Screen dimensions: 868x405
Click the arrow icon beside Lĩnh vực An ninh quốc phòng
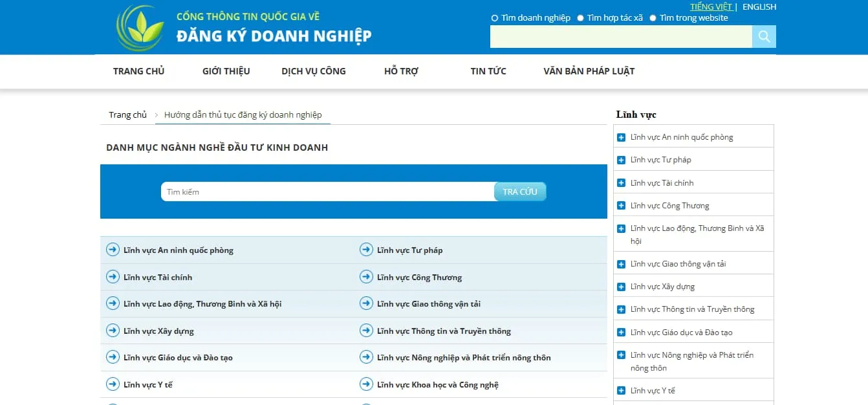113,250
